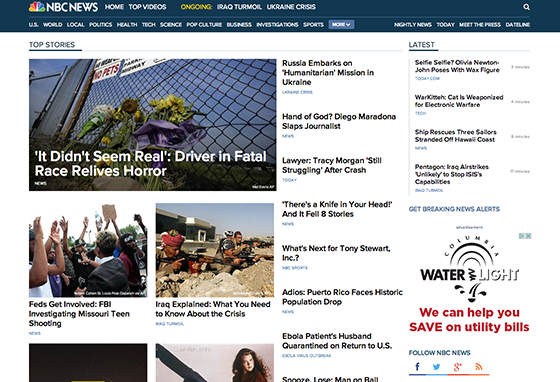Screen dimensions: 560x382
Task: Open the search magnifier icon
Action: (526, 7)
